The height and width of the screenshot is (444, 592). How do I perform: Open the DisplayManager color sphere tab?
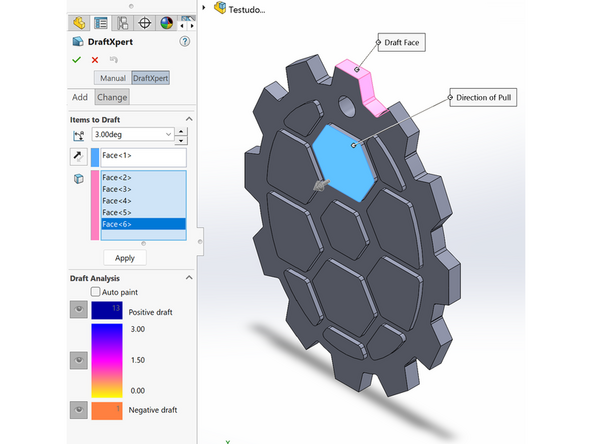tap(166, 23)
